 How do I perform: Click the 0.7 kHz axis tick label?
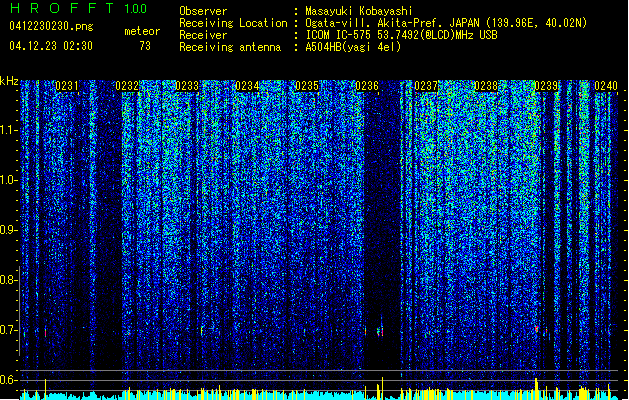[x=8, y=330]
